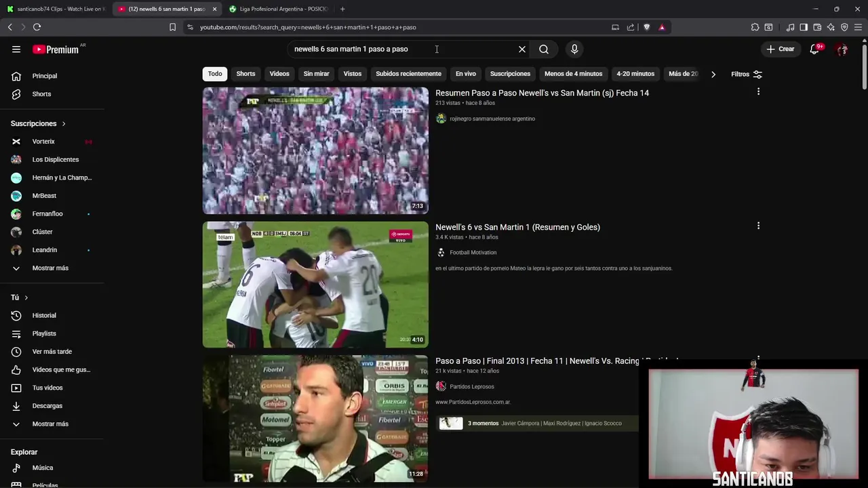Screen dimensions: 868x488
Task: Bookmark this page from the address bar
Action: (172, 27)
